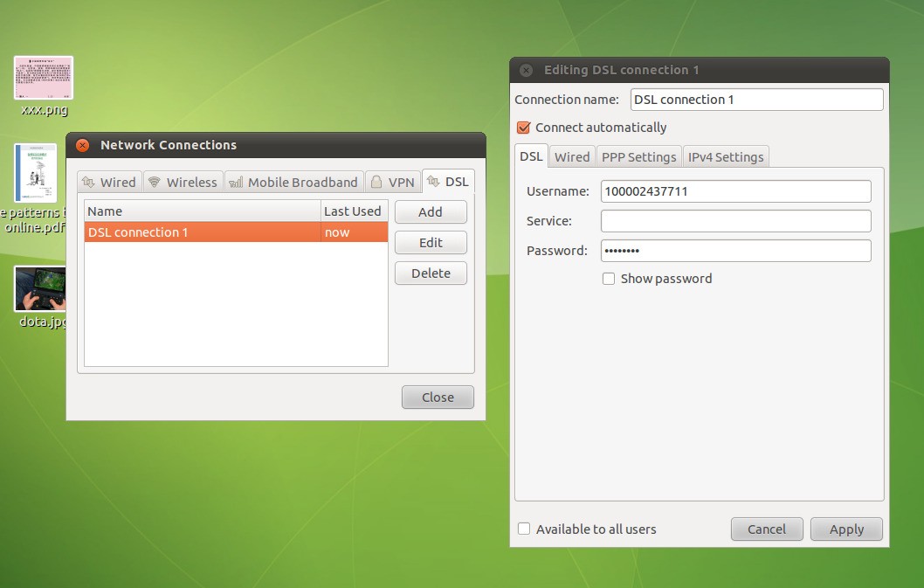The image size is (924, 588).
Task: Open the IPv4 Settings tab
Action: 725,157
